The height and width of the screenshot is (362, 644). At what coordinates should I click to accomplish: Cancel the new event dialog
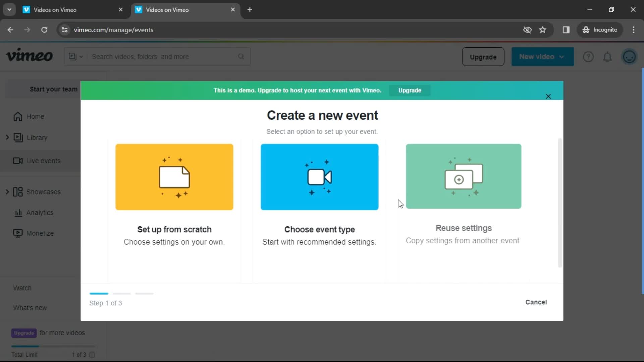click(536, 302)
